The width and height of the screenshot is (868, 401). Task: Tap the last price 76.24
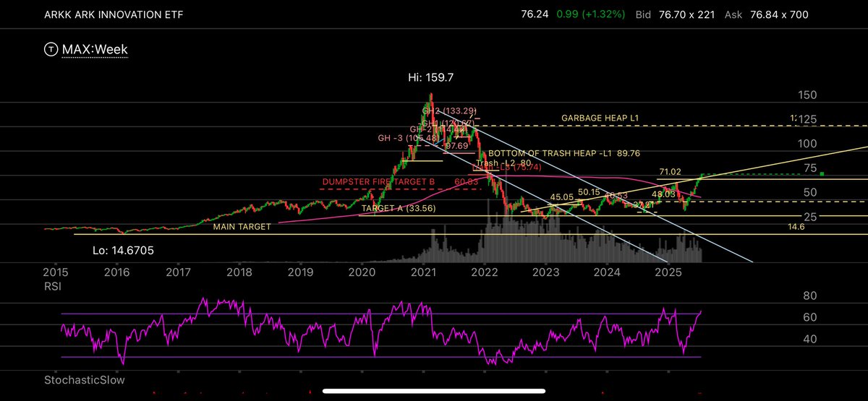[535, 14]
